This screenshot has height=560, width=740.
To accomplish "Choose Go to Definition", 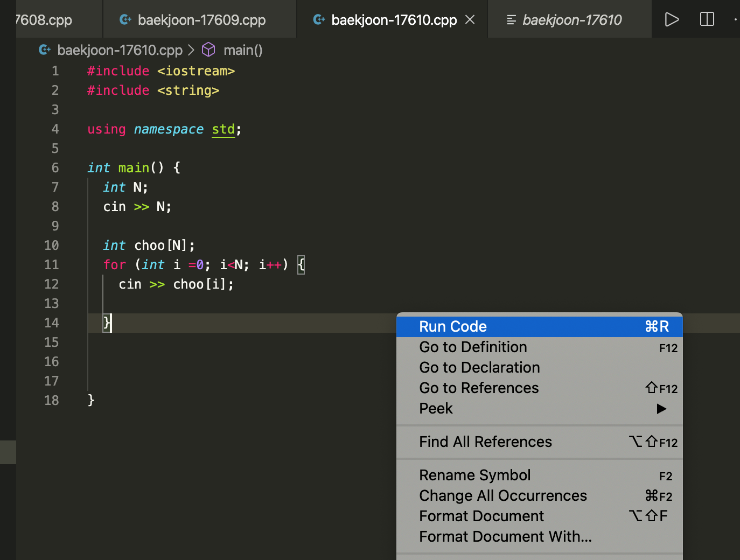I will pyautogui.click(x=473, y=347).
